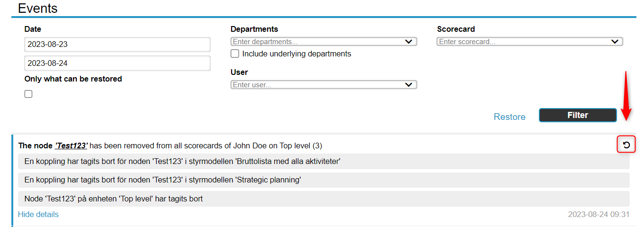
Task: Click the restore arrow icon on the event
Action: pos(626,145)
